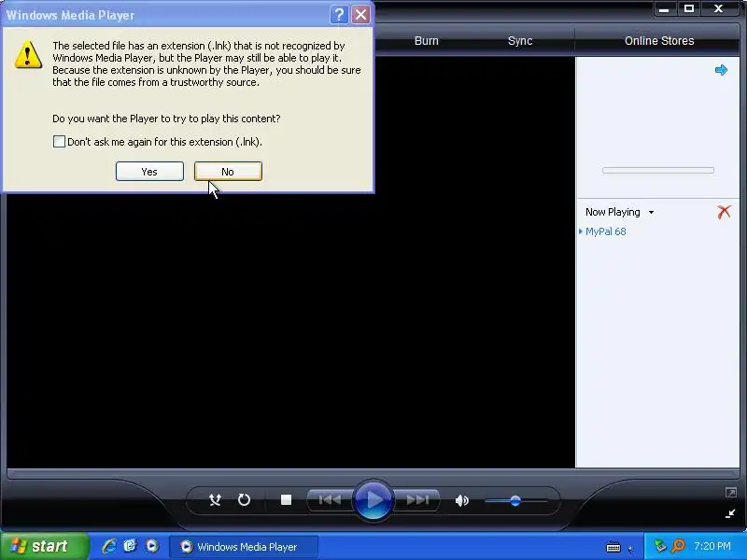Clear list pane with the red X
Screen dimensions: 747x560
click(725, 212)
